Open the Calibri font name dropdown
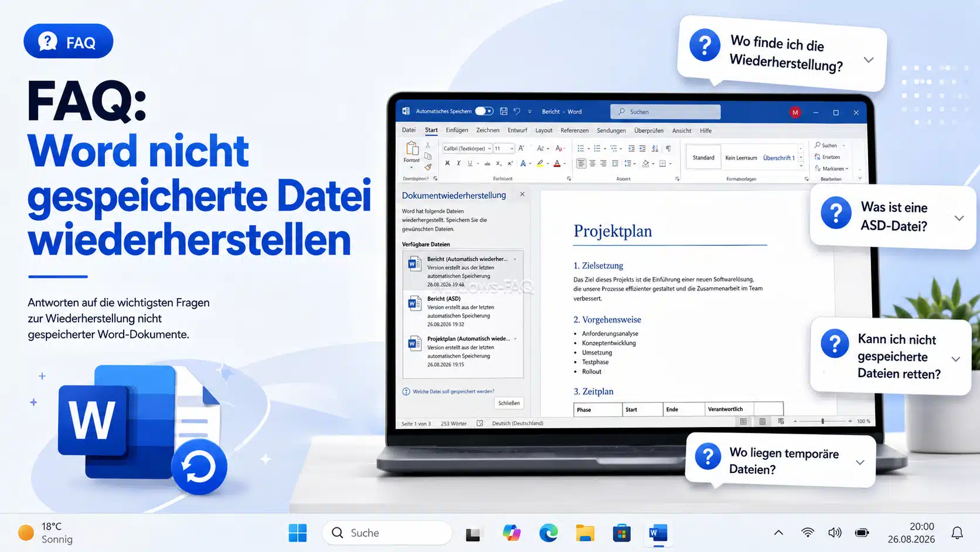Image resolution: width=980 pixels, height=552 pixels. pos(467,148)
